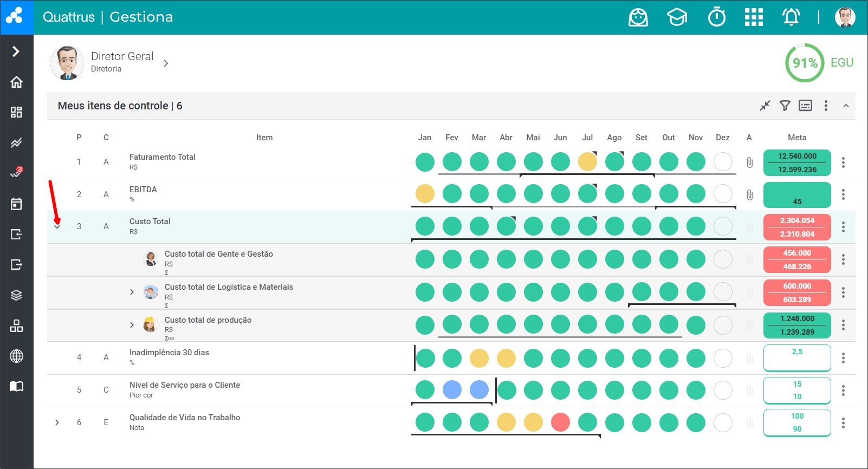Open the Faturamento Total item
This screenshot has width=868, height=469.
[162, 157]
